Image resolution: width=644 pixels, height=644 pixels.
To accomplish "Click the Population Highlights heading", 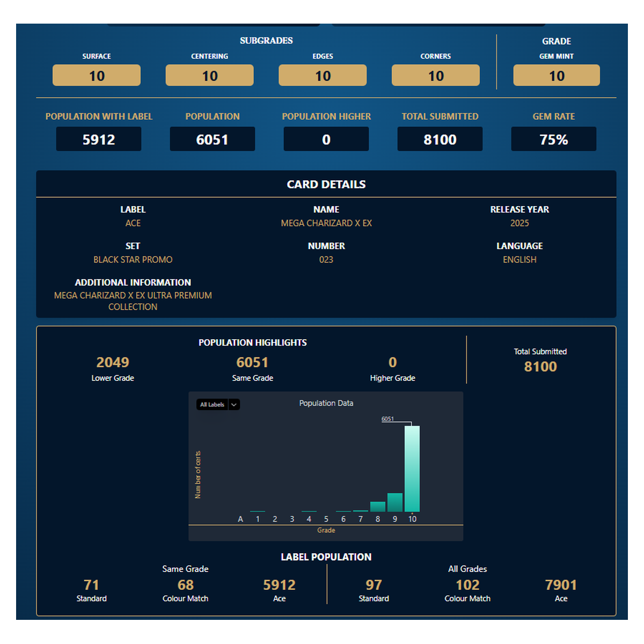I will point(253,342).
